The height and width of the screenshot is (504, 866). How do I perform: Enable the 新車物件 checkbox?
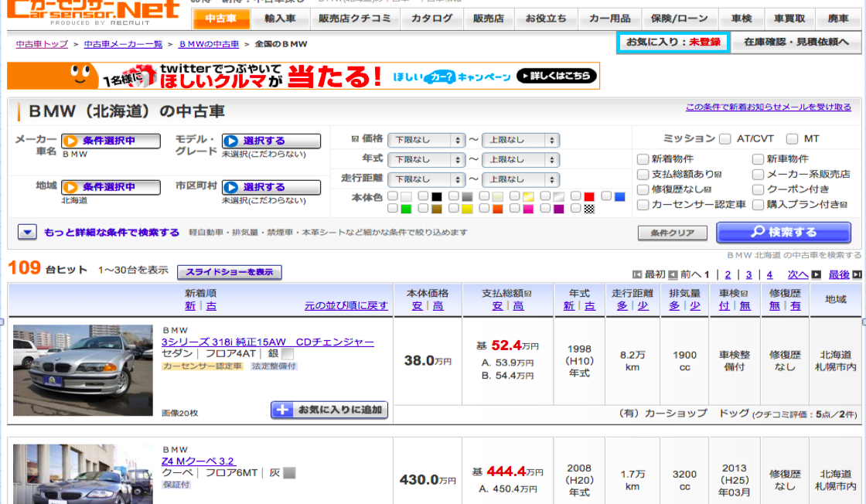[758, 159]
